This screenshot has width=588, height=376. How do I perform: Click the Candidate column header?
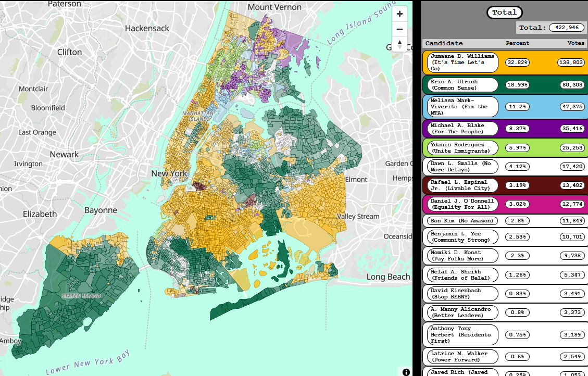pos(444,43)
